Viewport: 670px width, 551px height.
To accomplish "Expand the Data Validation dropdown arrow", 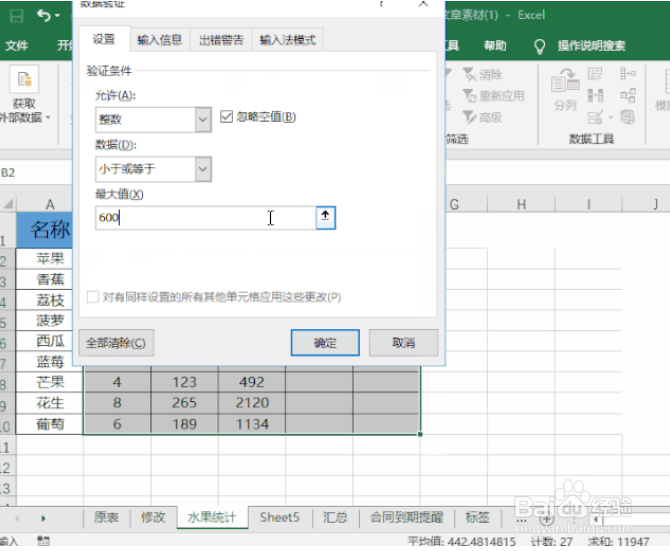I will 611,117.
